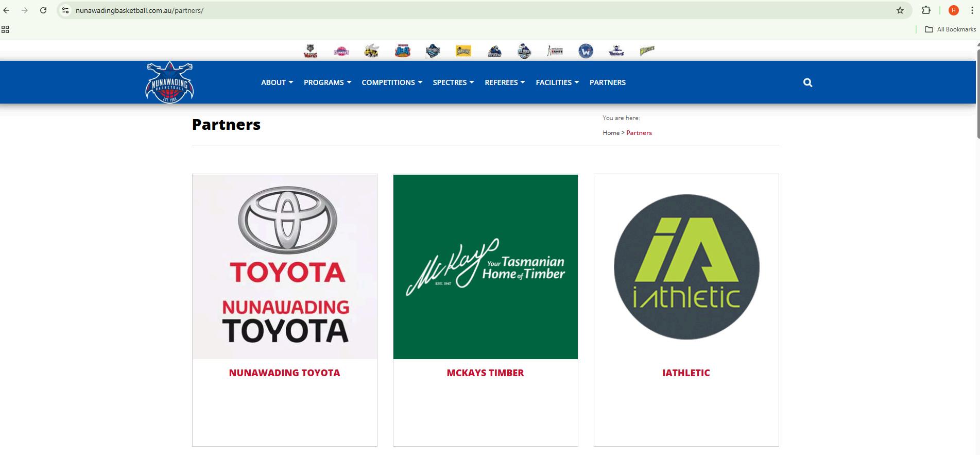Screen dimensions: 980x455
Task: Open the pink Dunkers team logo
Action: 341,51
